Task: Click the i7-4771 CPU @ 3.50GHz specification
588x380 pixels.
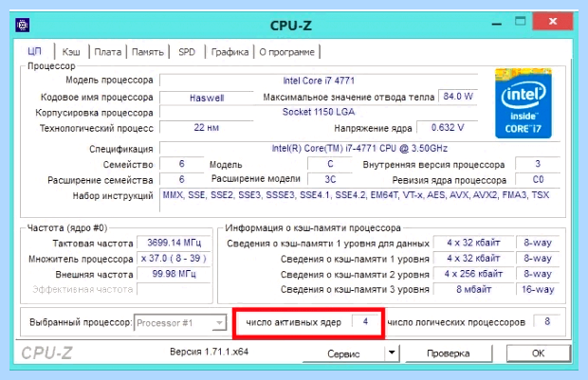Action: pyautogui.click(x=359, y=148)
